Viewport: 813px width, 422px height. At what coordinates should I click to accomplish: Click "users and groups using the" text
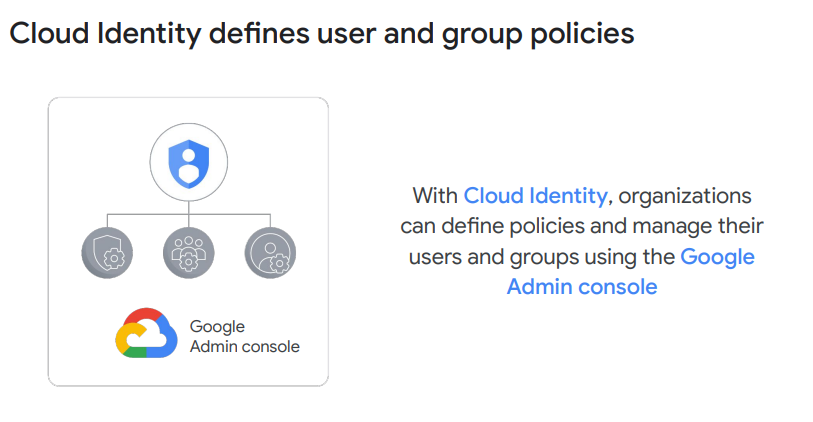click(541, 257)
